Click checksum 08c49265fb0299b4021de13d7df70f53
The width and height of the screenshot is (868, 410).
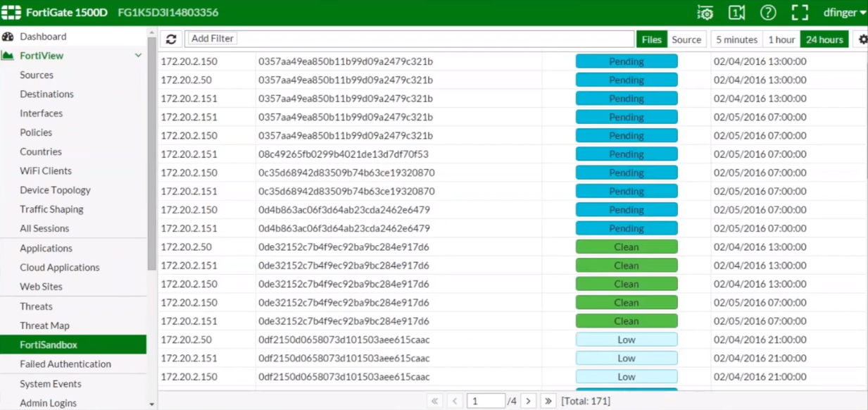point(344,154)
